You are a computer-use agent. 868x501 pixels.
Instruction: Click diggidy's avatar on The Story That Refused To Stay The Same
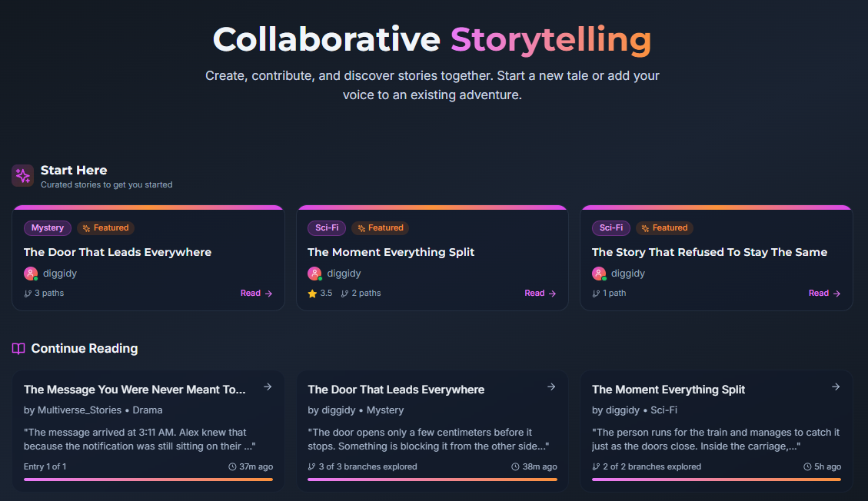[x=599, y=273]
